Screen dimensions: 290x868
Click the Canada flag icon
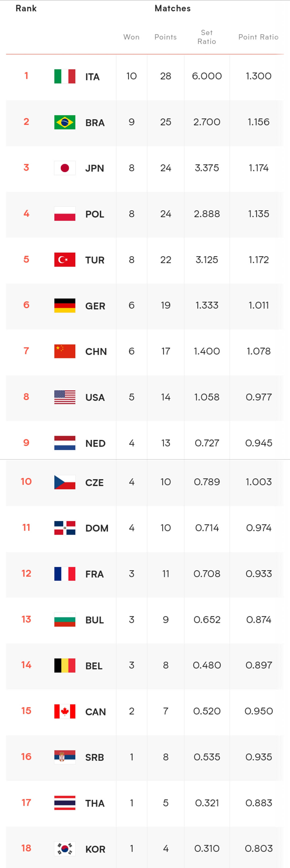pyautogui.click(x=65, y=711)
